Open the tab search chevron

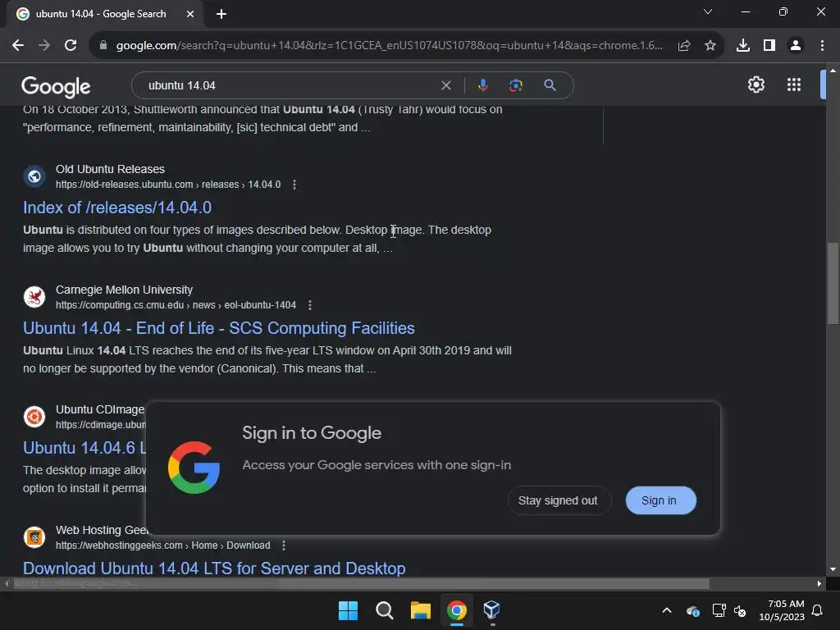click(707, 11)
